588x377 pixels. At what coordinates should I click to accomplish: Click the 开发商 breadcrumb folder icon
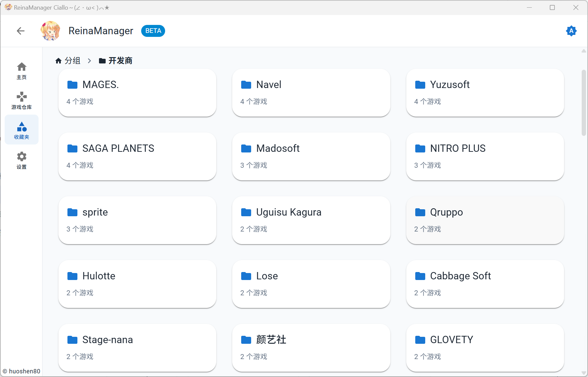coord(102,61)
